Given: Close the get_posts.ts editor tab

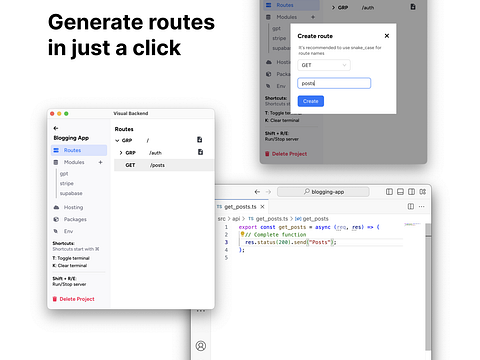Looking at the screenshot, I should (x=262, y=207).
